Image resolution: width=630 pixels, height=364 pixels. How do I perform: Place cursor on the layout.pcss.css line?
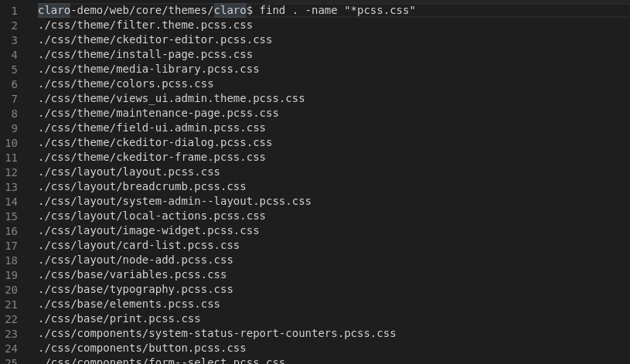pyautogui.click(x=129, y=172)
